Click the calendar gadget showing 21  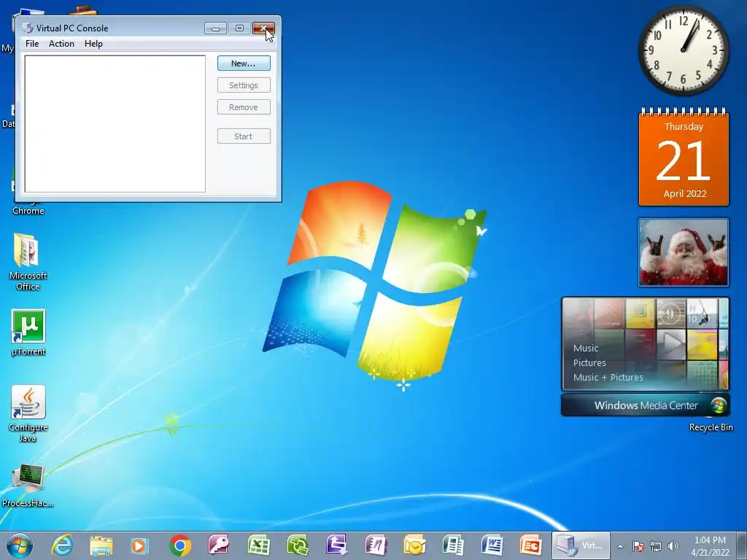[684, 157]
